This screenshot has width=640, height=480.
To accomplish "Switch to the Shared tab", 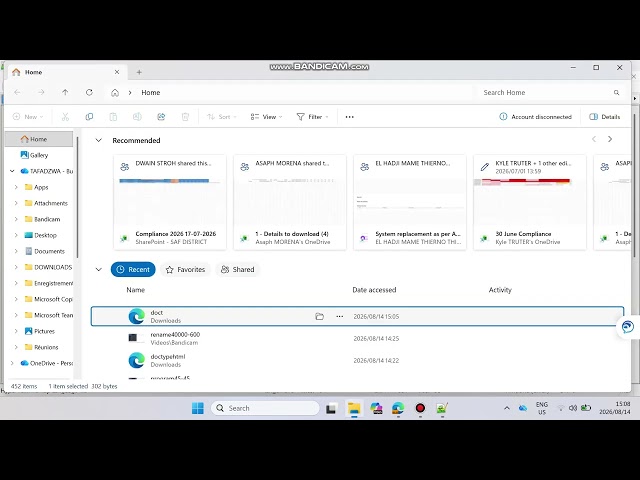I will tap(238, 269).
